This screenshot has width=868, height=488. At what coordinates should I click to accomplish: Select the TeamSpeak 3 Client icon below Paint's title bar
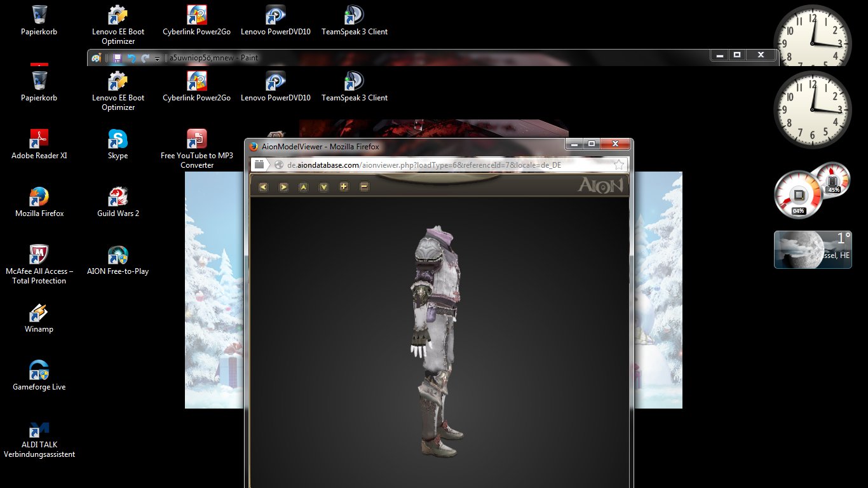coord(355,86)
